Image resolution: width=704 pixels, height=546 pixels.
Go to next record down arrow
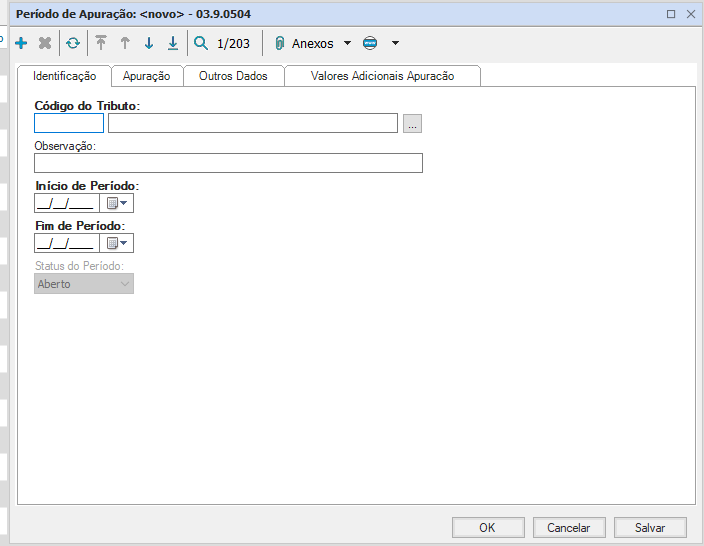pyautogui.click(x=149, y=44)
